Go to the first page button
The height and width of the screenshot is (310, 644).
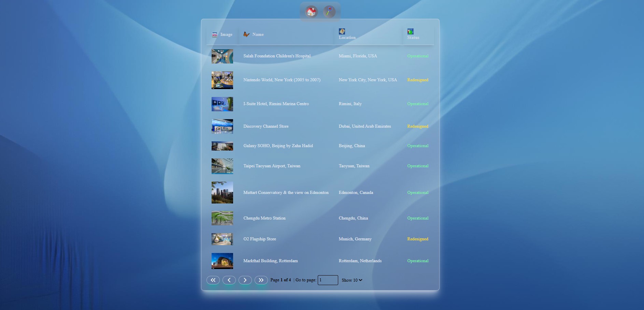(213, 280)
